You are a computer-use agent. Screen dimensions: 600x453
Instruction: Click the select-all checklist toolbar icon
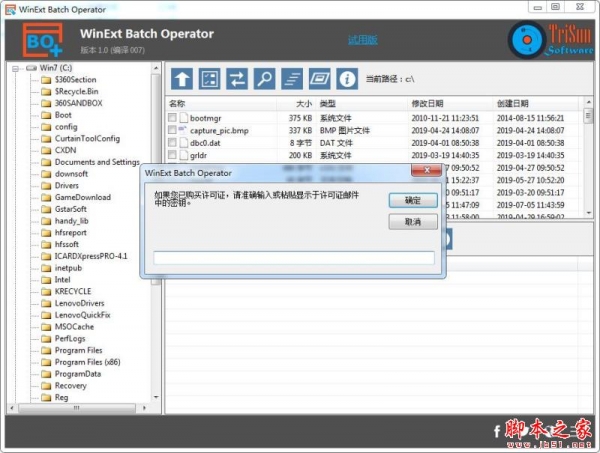[x=209, y=79]
